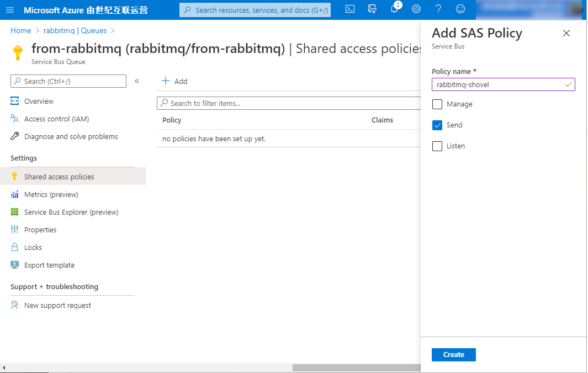The image size is (588, 373).
Task: View notifications bell icon
Action: [x=394, y=9]
